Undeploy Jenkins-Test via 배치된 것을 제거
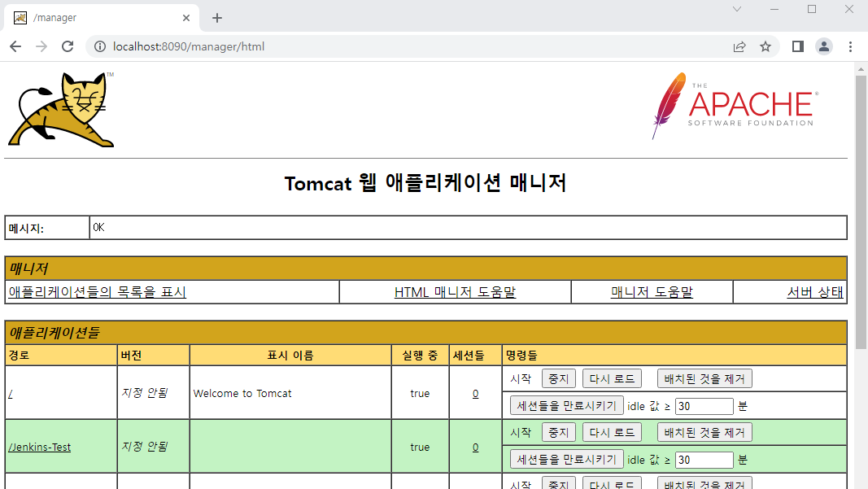 coord(704,433)
